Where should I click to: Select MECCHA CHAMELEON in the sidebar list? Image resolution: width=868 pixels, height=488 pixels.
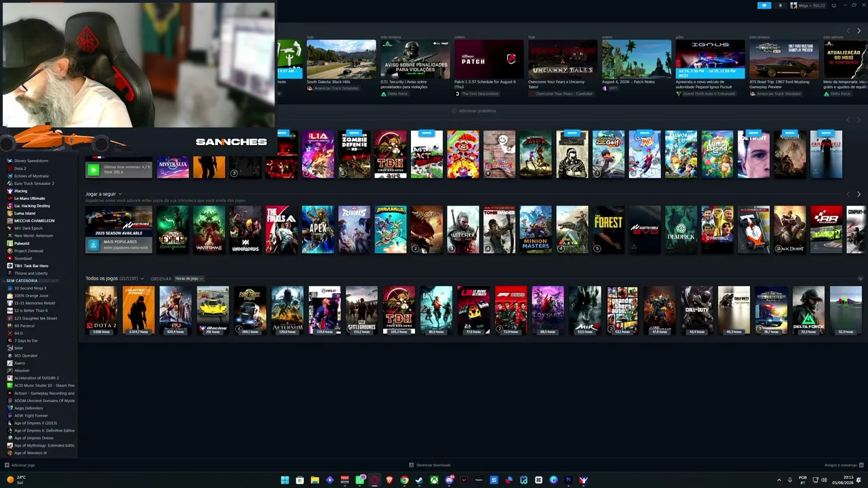(34, 221)
